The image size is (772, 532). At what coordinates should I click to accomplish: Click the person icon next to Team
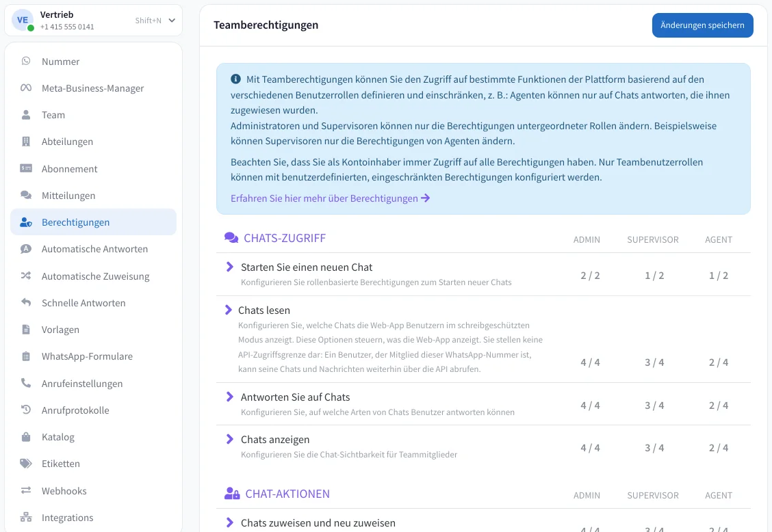(x=26, y=115)
